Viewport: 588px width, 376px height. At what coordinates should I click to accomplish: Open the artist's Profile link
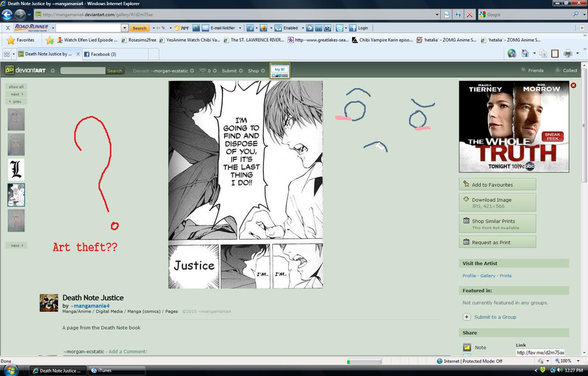pyautogui.click(x=469, y=275)
